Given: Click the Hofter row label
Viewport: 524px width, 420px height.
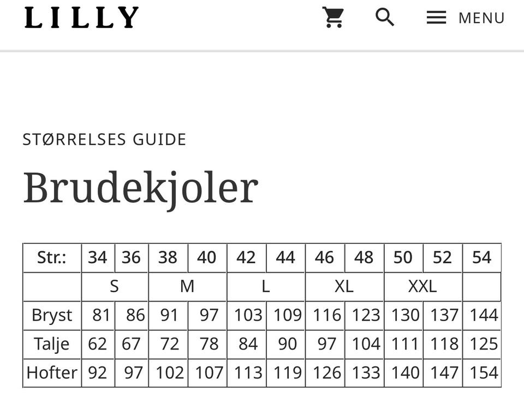Looking at the screenshot, I should tap(52, 372).
